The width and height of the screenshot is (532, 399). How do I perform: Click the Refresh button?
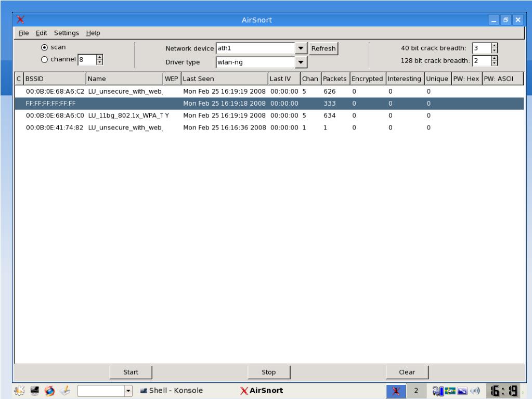click(323, 48)
